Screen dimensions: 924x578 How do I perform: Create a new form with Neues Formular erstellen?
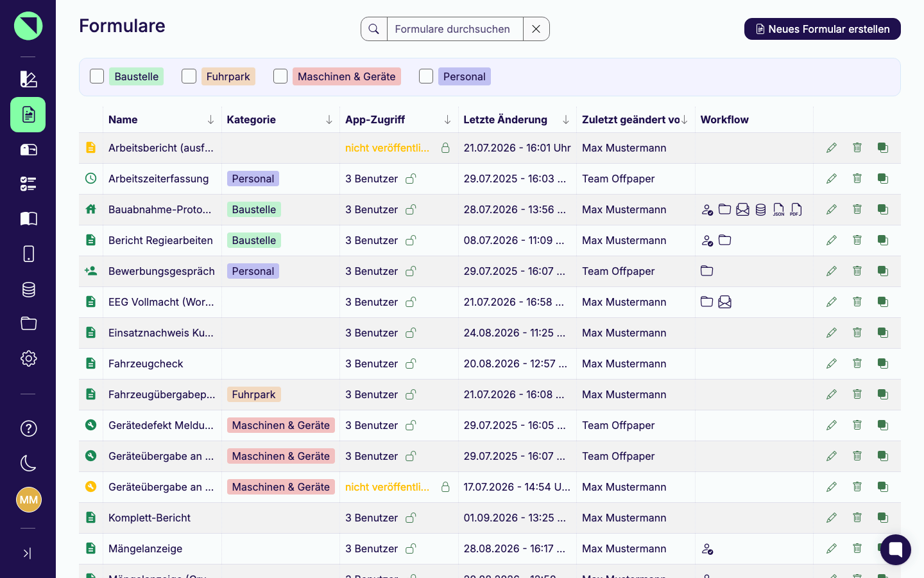click(x=822, y=29)
